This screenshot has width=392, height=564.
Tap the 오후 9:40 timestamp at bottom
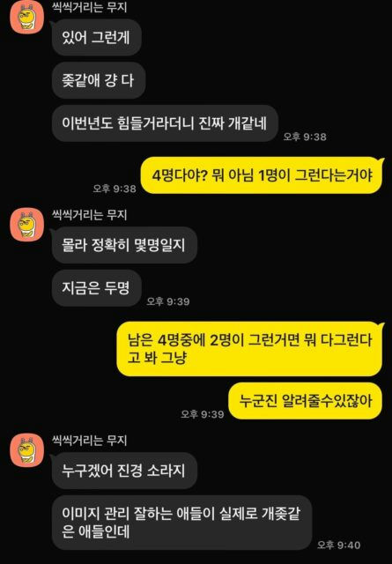point(338,545)
